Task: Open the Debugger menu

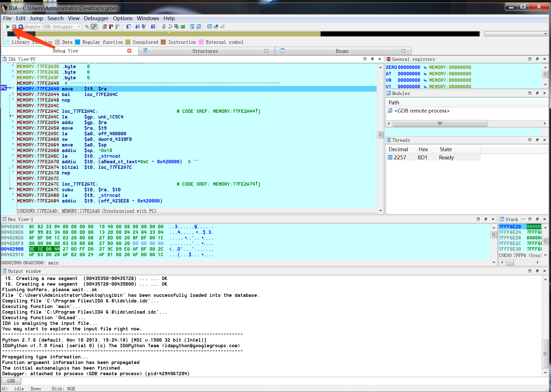Action: (96, 18)
